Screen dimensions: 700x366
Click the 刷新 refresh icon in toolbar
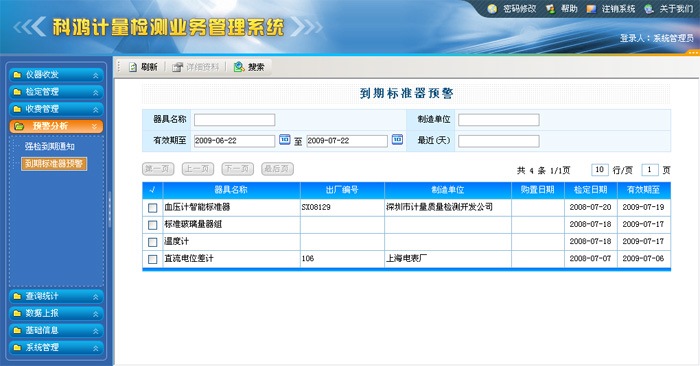click(x=133, y=67)
